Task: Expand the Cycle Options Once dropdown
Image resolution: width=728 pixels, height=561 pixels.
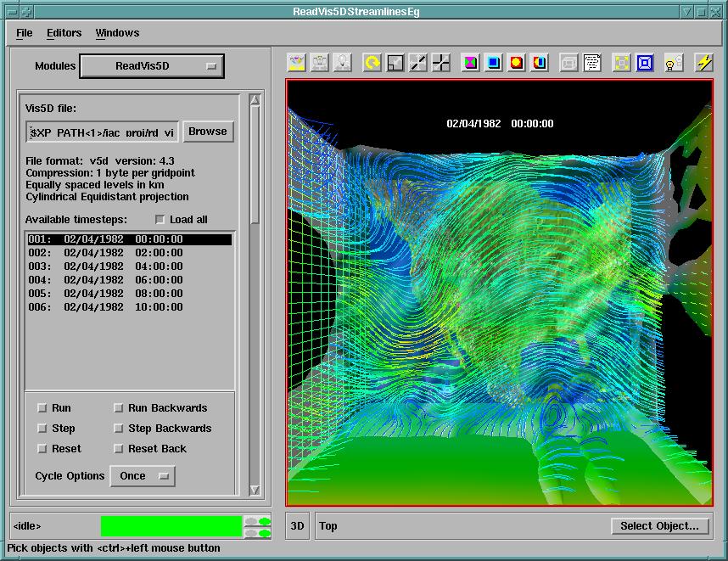Action: point(143,476)
